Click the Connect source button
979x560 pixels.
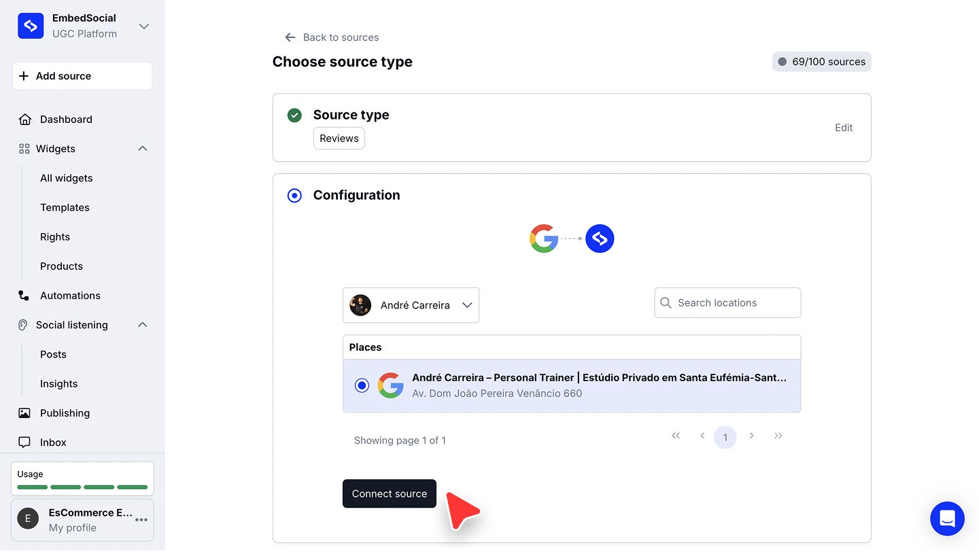[x=390, y=493]
